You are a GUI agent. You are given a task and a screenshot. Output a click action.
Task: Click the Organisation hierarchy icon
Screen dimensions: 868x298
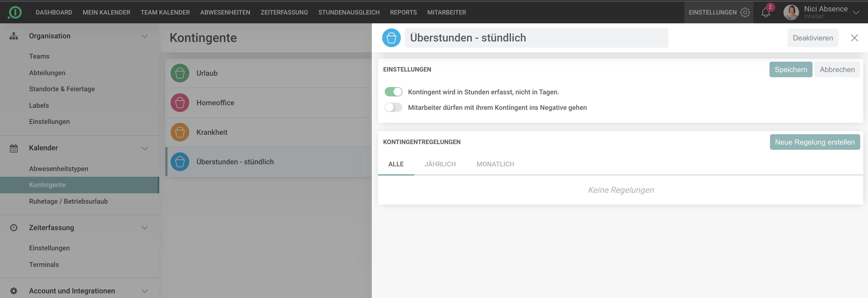pyautogui.click(x=13, y=36)
